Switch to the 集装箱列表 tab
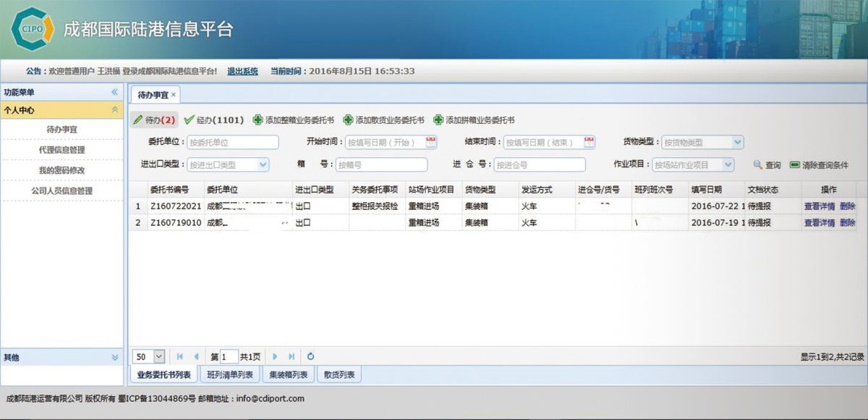The width and height of the screenshot is (868, 420). tap(288, 374)
